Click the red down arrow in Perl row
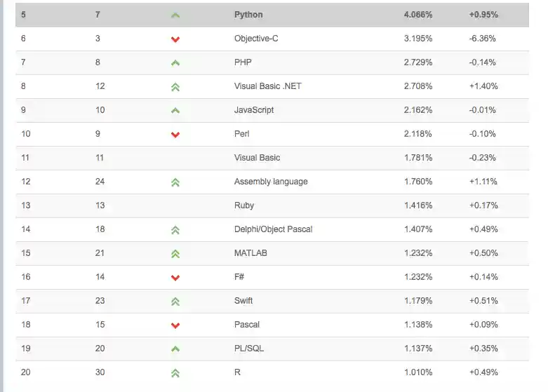Image resolution: width=548 pixels, height=392 pixels. tap(175, 135)
